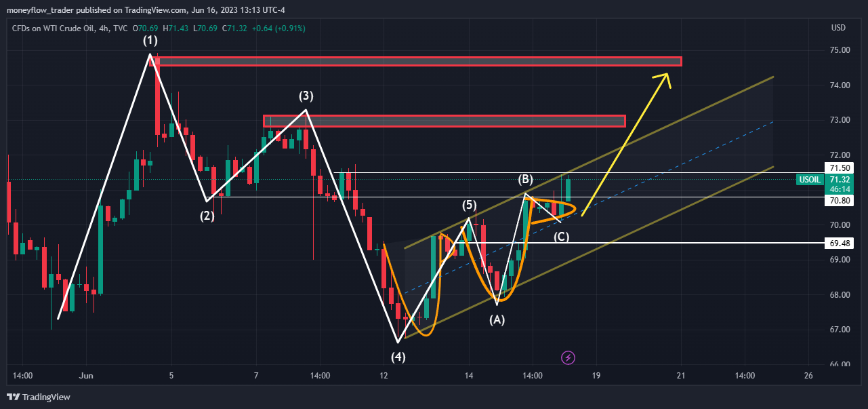Image resolution: width=868 pixels, height=409 pixels.
Task: Click the 66.00 price axis label
Action: click(x=840, y=364)
